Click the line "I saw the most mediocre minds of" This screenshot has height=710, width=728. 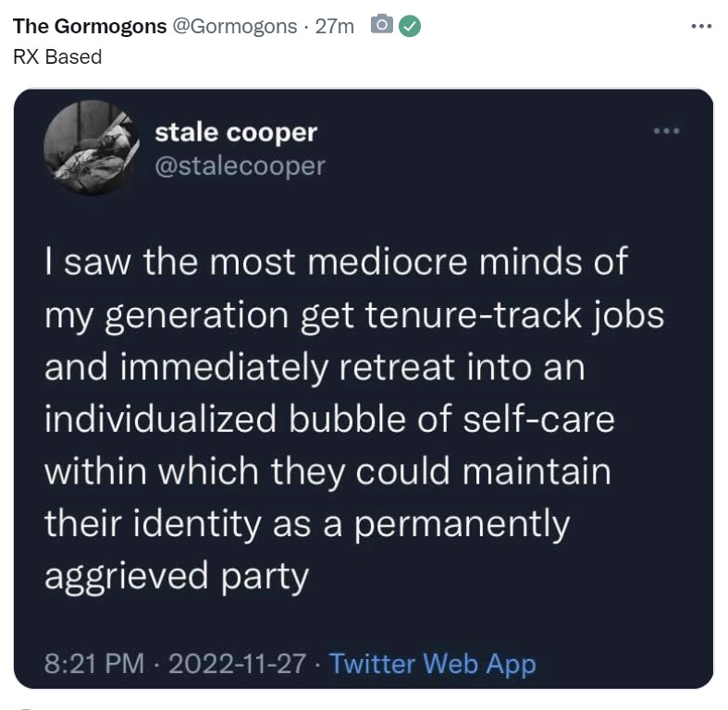[337, 262]
